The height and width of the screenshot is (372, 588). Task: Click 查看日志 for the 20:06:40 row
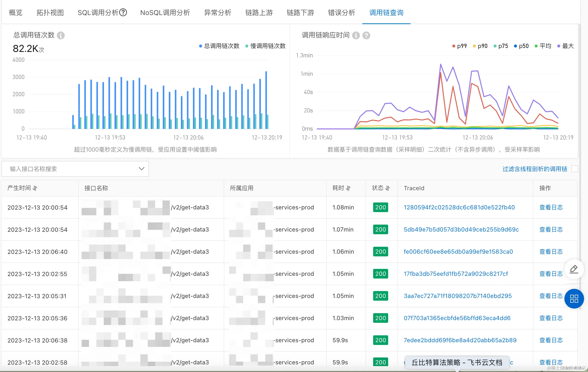pyautogui.click(x=551, y=252)
